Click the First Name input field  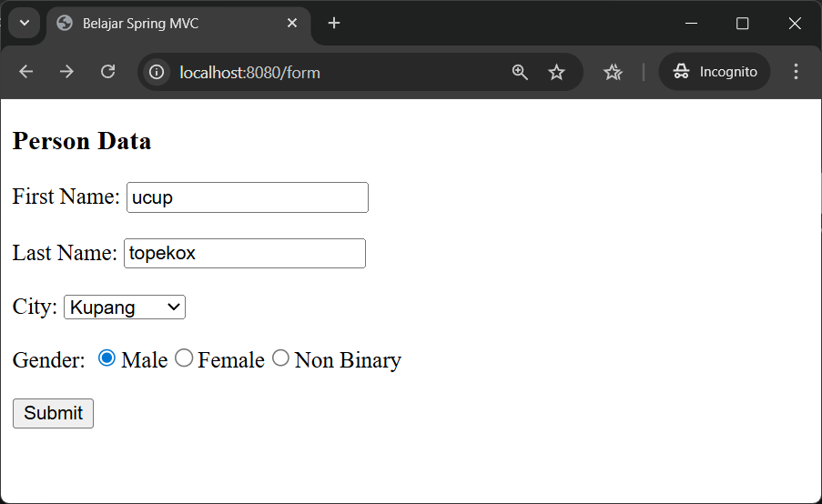click(248, 197)
